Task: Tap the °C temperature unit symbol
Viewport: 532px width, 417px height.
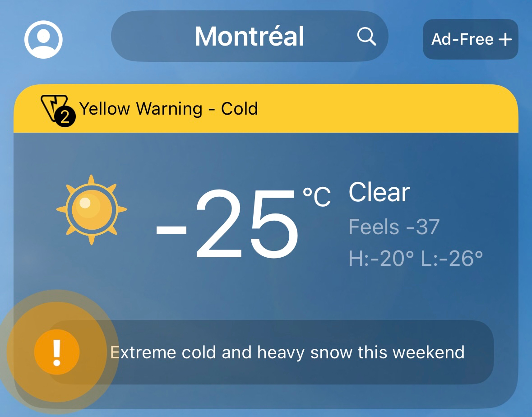Action: tap(317, 196)
